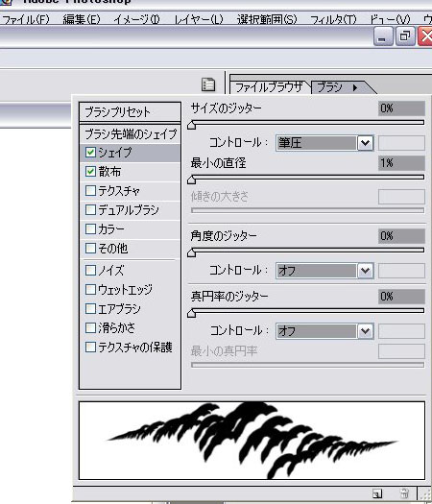Image resolution: width=432 pixels, height=504 pixels.
Task: Open the ブラシ tab flyout arrow
Action: (x=355, y=87)
